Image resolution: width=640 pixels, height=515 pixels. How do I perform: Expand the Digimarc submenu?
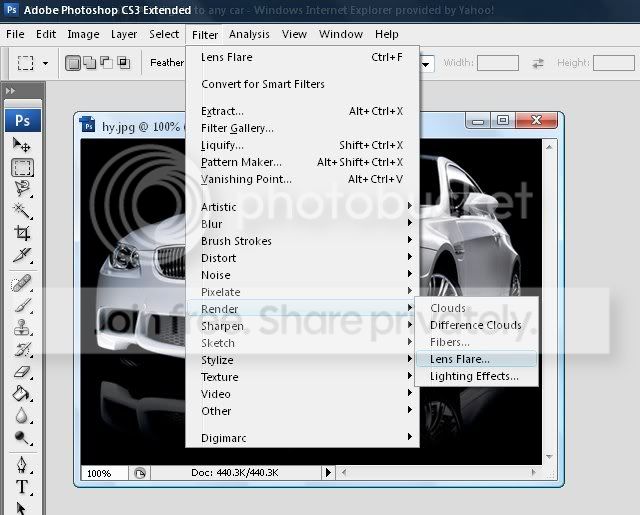point(303,438)
